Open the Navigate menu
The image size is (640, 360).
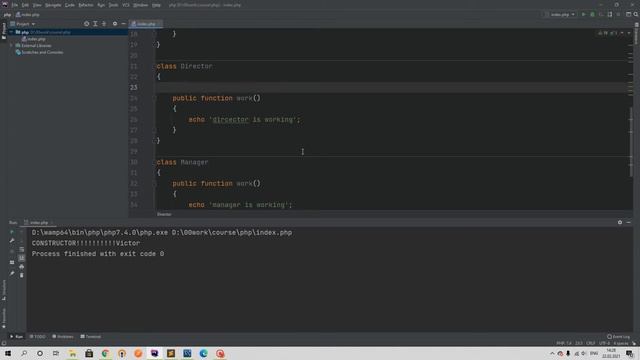pyautogui.click(x=53, y=5)
